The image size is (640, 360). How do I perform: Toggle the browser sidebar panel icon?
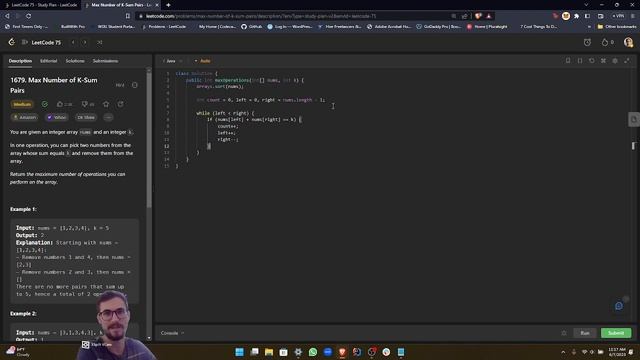point(587,16)
